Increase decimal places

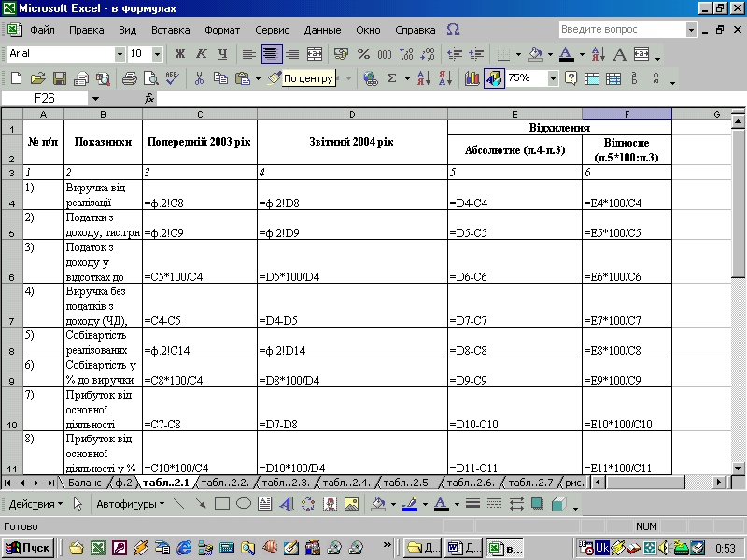click(x=406, y=54)
